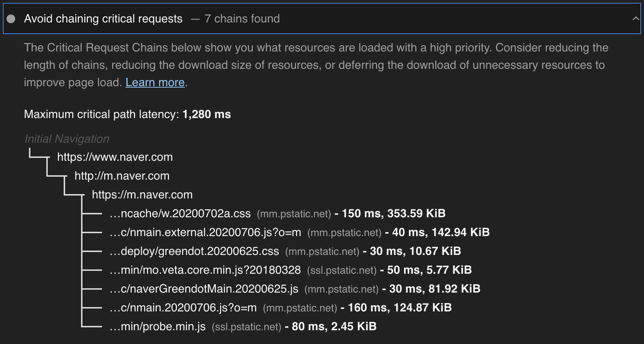644x344 pixels.
Task: Click the gray audit status circle icon
Action: pyautogui.click(x=11, y=19)
